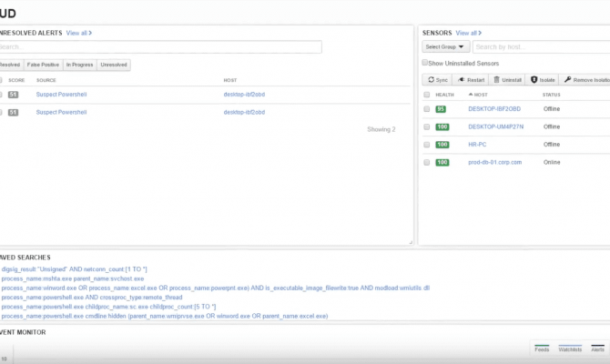Sort alerts by the SOURCE column

[46, 80]
